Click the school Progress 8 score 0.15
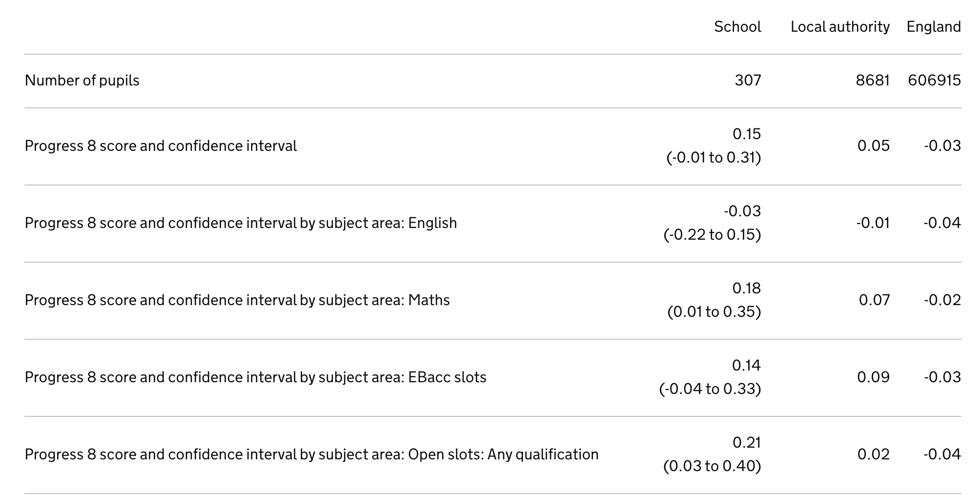This screenshot has width=980, height=496. [747, 134]
